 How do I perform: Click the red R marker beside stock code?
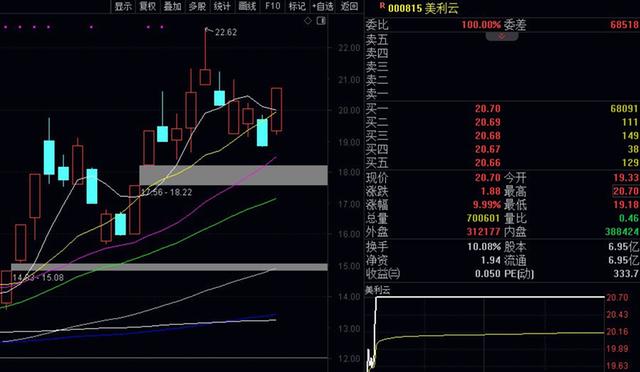pyautogui.click(x=382, y=6)
